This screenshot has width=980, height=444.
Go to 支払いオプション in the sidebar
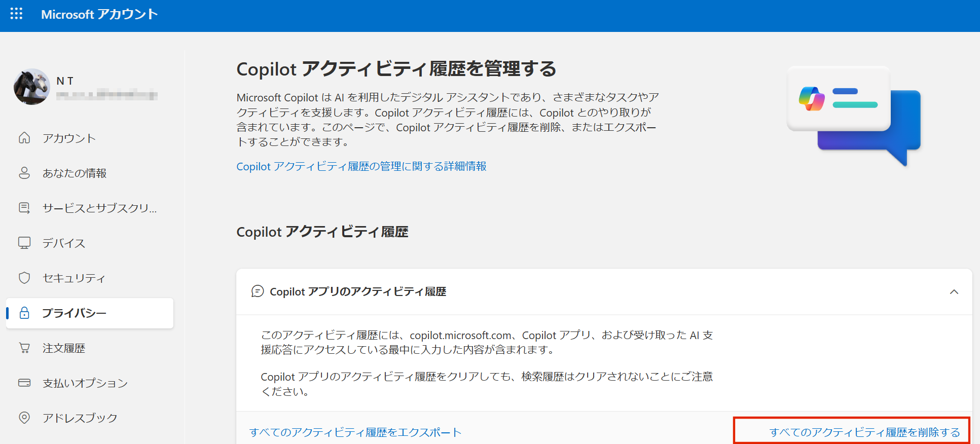coord(90,383)
